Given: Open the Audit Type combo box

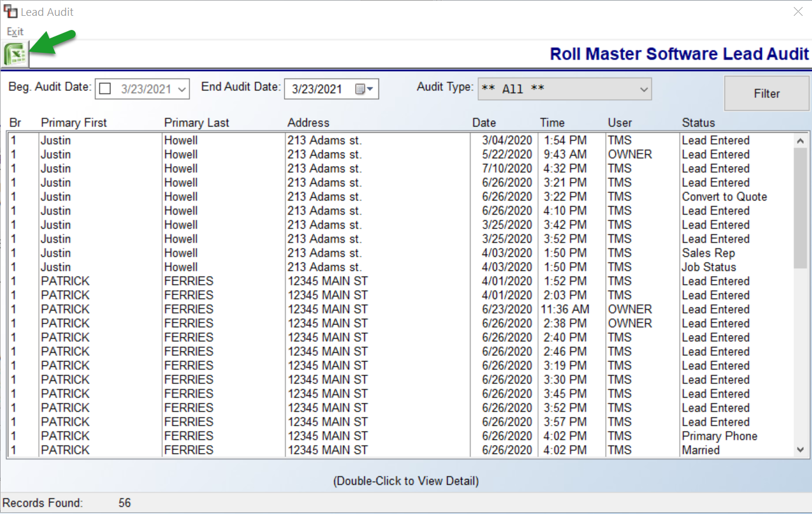Looking at the screenshot, I should [x=564, y=89].
